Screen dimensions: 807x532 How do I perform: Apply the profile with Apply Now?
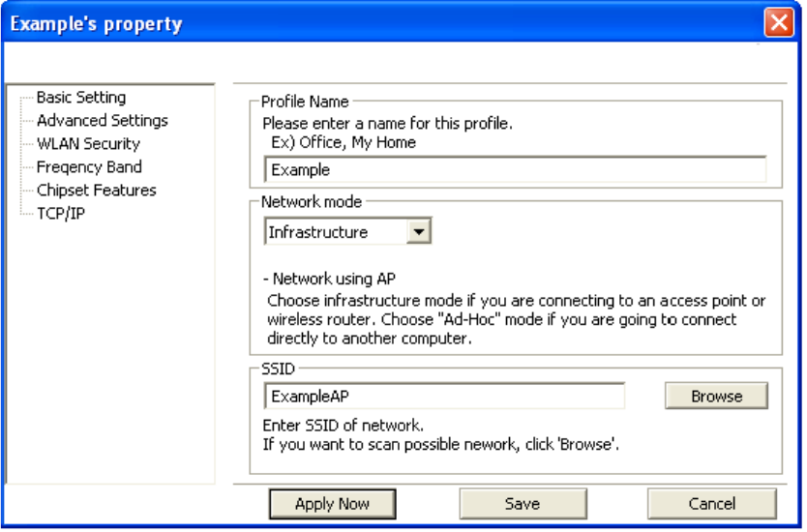tap(333, 504)
